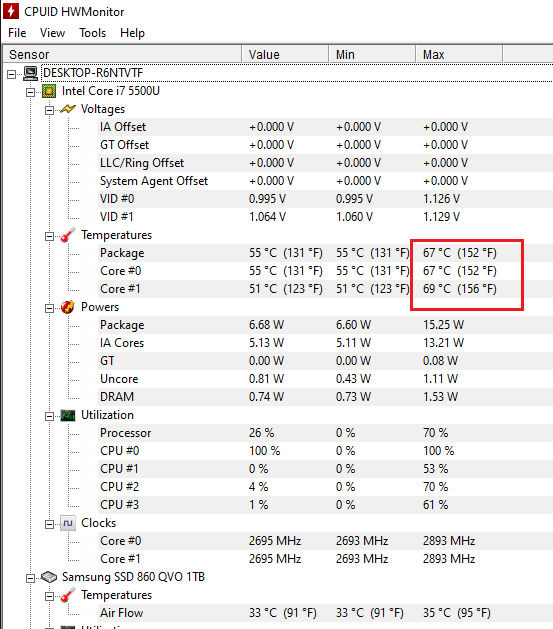Click the Powers flame icon
This screenshot has height=629, width=553.
pyautogui.click(x=68, y=307)
